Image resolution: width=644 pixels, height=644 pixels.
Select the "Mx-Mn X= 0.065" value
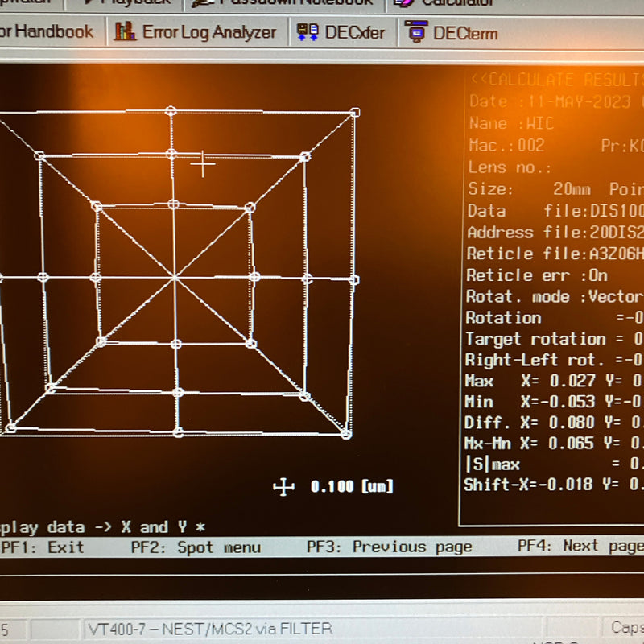pos(529,444)
